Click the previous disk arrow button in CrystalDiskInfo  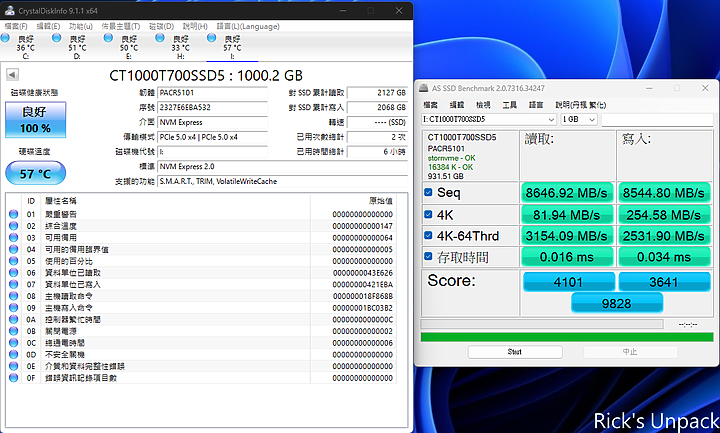click(x=12, y=74)
